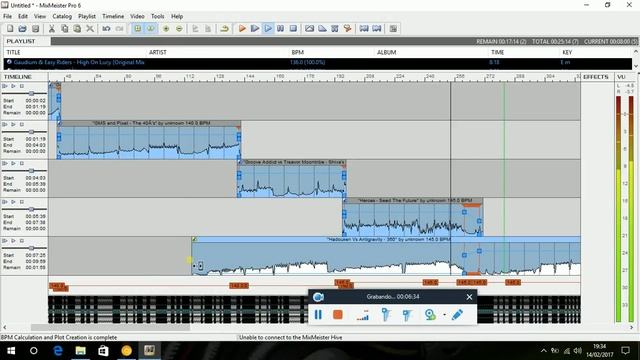Open the Timeline menu
The height and width of the screenshot is (360, 640).
click(x=113, y=16)
